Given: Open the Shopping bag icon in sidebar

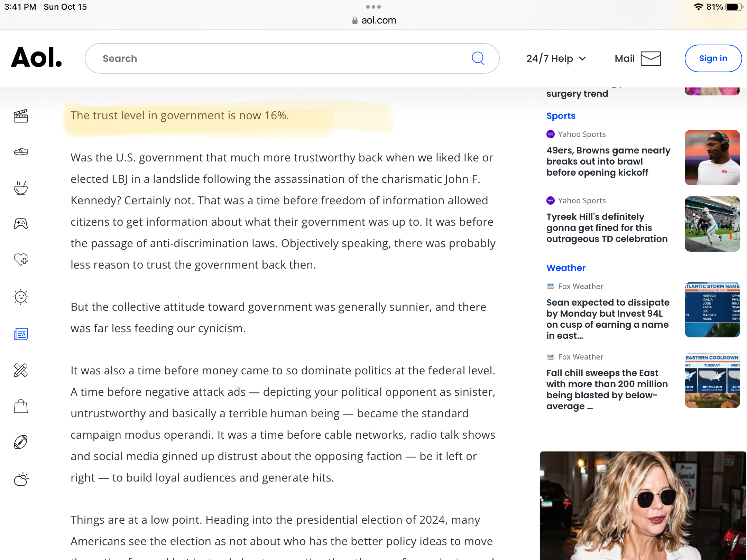Looking at the screenshot, I should tap(21, 406).
